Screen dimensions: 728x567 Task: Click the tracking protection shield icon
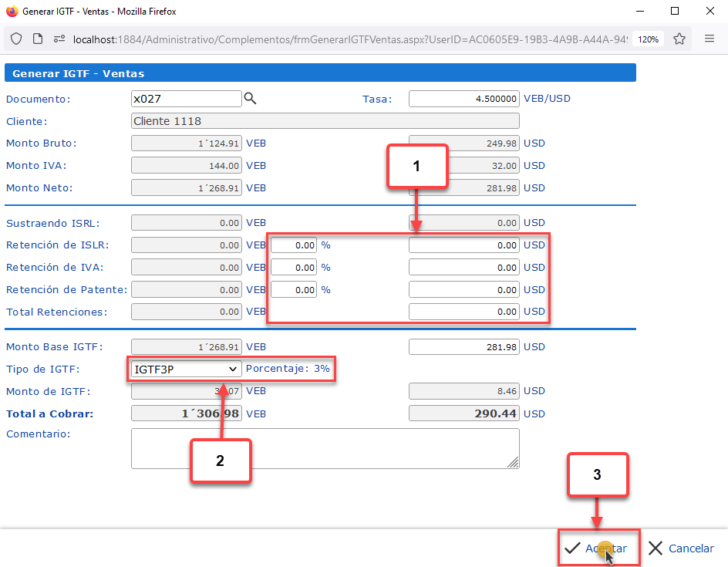[16, 39]
